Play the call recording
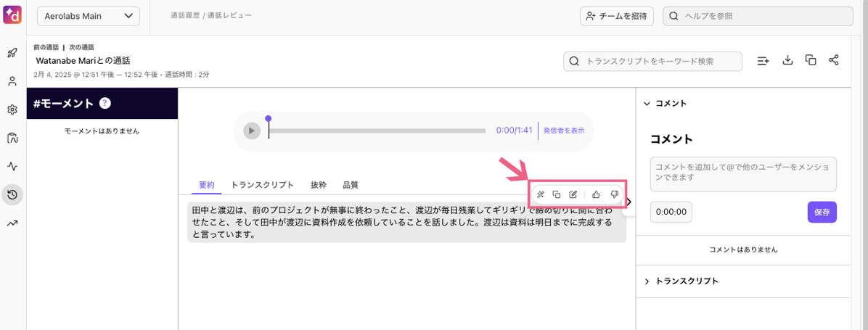Viewport: 868px width, 330px height. [252, 131]
